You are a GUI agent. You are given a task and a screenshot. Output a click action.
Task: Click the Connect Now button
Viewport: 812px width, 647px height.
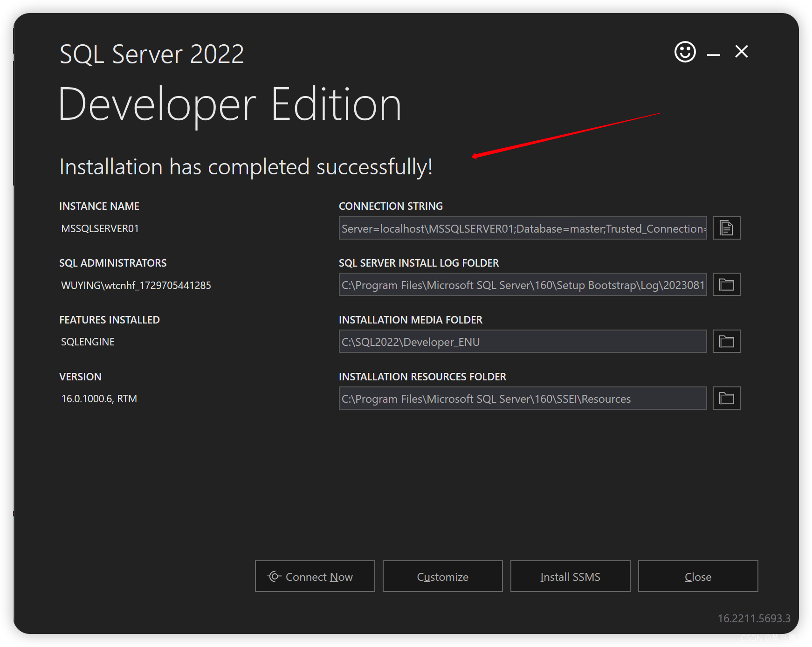click(x=315, y=576)
